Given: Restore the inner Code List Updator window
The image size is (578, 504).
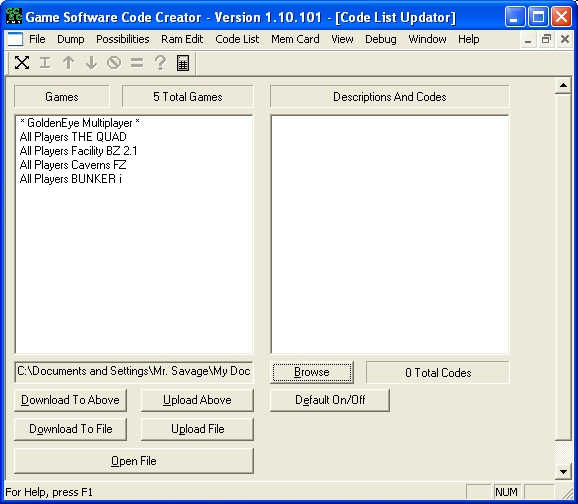Looking at the screenshot, I should pos(546,39).
